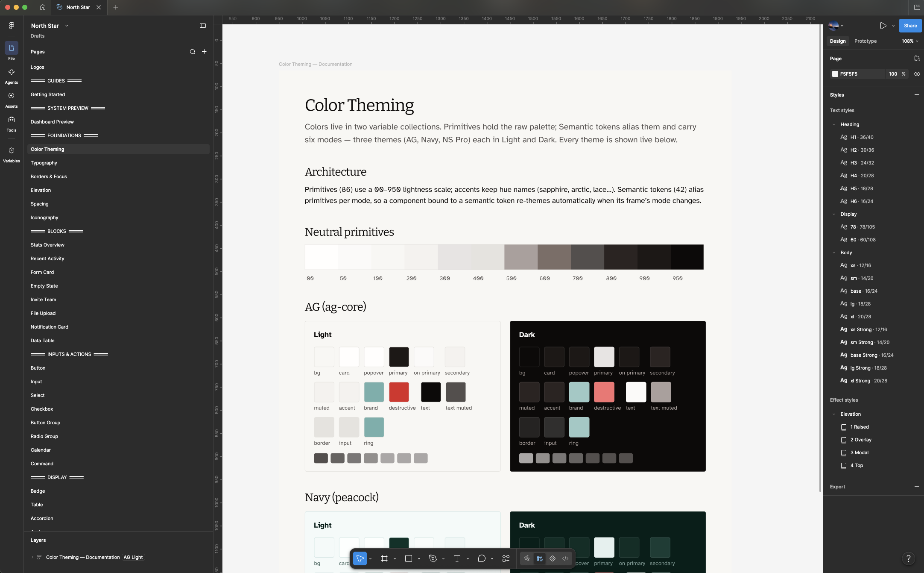Click the page color swatch F5F5F5
This screenshot has width=924, height=573.
(835, 74)
